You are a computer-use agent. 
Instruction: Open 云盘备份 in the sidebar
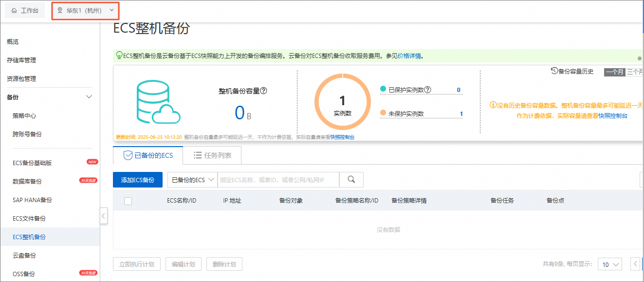[24, 256]
